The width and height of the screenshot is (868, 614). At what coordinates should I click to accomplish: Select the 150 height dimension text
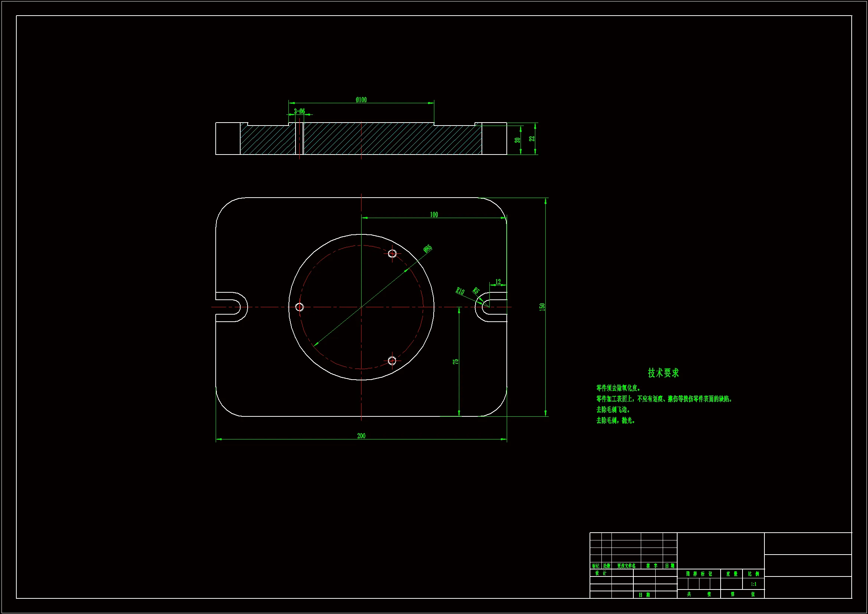pos(542,307)
